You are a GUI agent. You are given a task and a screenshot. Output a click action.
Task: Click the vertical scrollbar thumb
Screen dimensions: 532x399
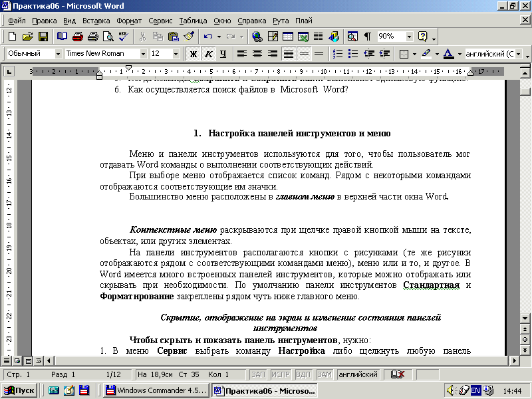coord(525,91)
